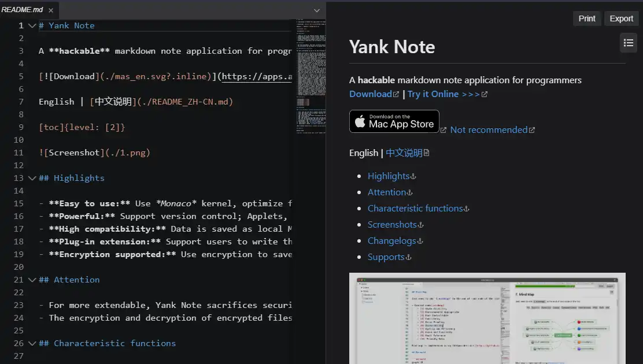Click the '[![Download]' line in editor

[x=166, y=76]
